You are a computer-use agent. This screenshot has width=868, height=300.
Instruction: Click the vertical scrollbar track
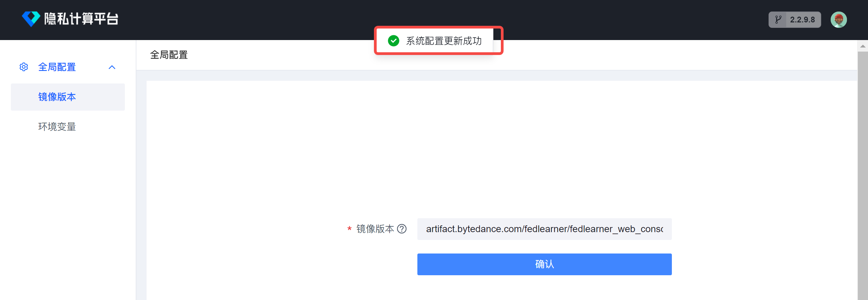[x=863, y=175]
